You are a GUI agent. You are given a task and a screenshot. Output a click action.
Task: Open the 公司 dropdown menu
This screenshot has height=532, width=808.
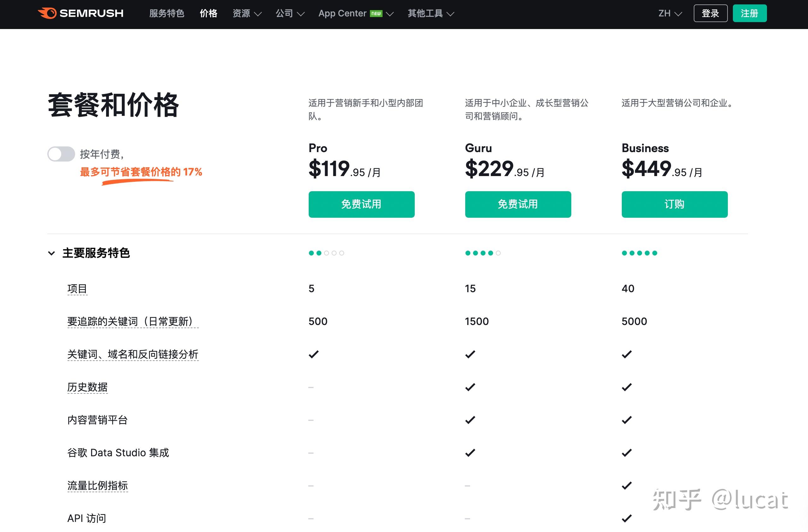coord(290,13)
